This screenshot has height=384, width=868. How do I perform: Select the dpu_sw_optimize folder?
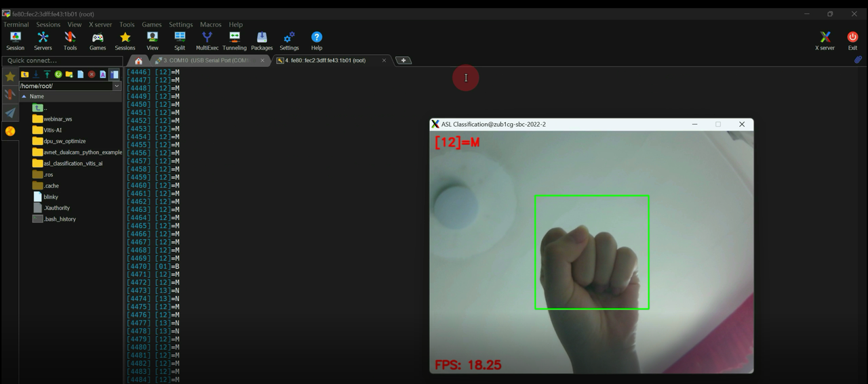click(59, 141)
